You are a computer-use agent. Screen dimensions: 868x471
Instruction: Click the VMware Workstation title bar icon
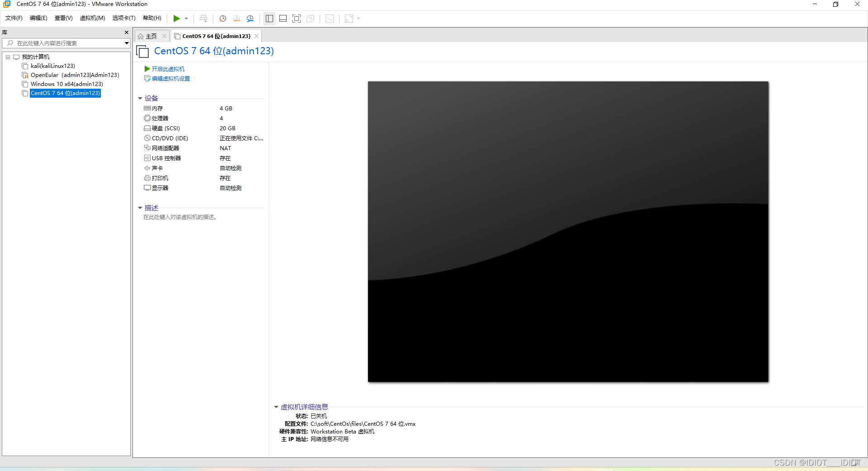[7, 4]
